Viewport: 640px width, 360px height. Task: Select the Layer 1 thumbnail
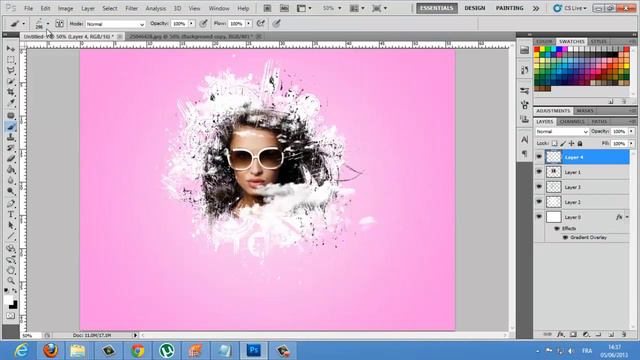coord(553,172)
